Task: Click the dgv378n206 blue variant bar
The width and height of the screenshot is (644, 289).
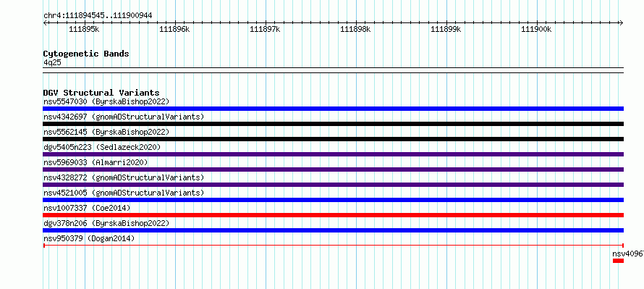Action: (334, 230)
